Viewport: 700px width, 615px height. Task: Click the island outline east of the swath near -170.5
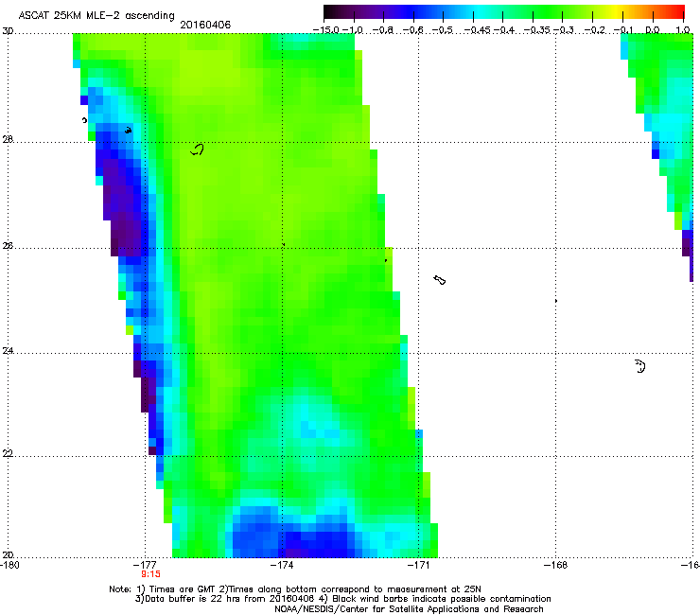point(440,280)
